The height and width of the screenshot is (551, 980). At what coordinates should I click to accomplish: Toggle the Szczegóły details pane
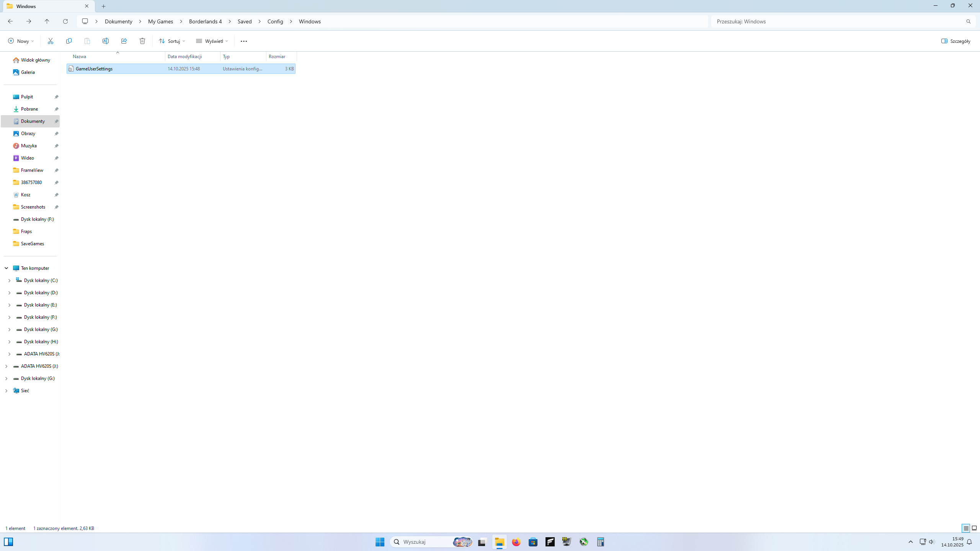[956, 41]
